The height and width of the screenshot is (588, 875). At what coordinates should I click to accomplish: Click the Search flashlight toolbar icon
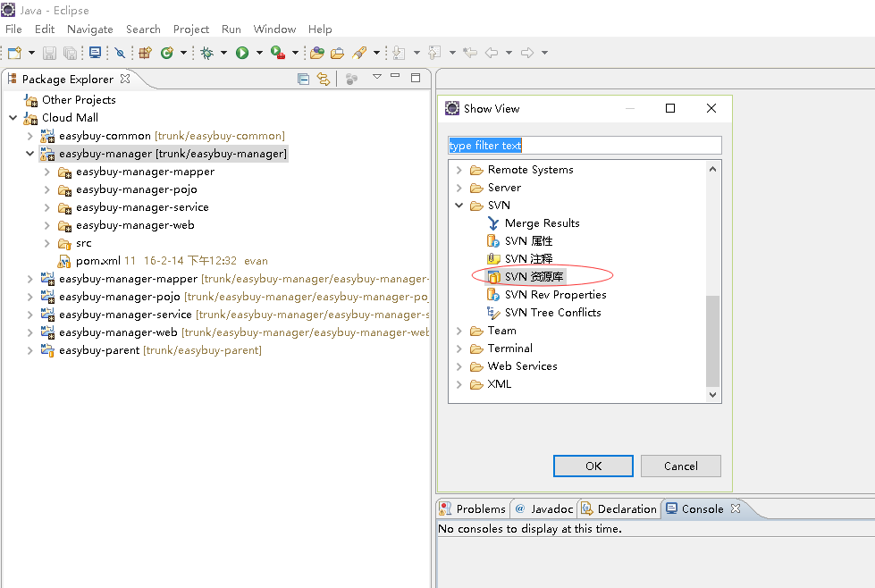[x=359, y=53]
